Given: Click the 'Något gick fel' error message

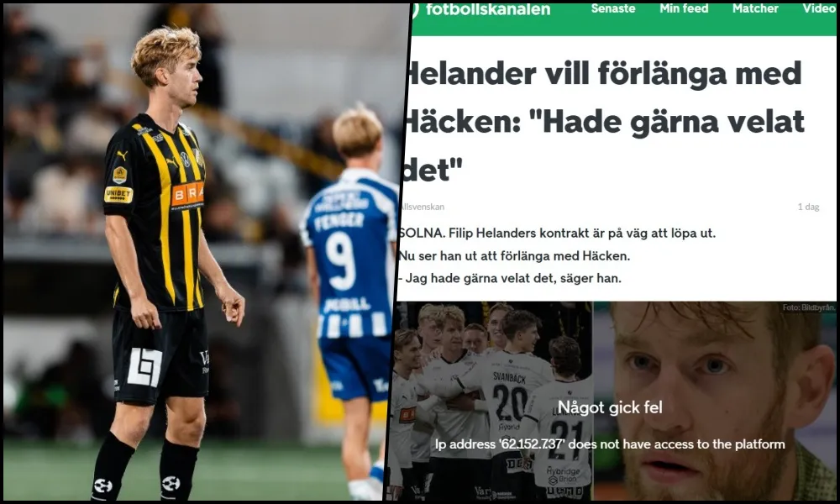Looking at the screenshot, I should click(x=610, y=407).
